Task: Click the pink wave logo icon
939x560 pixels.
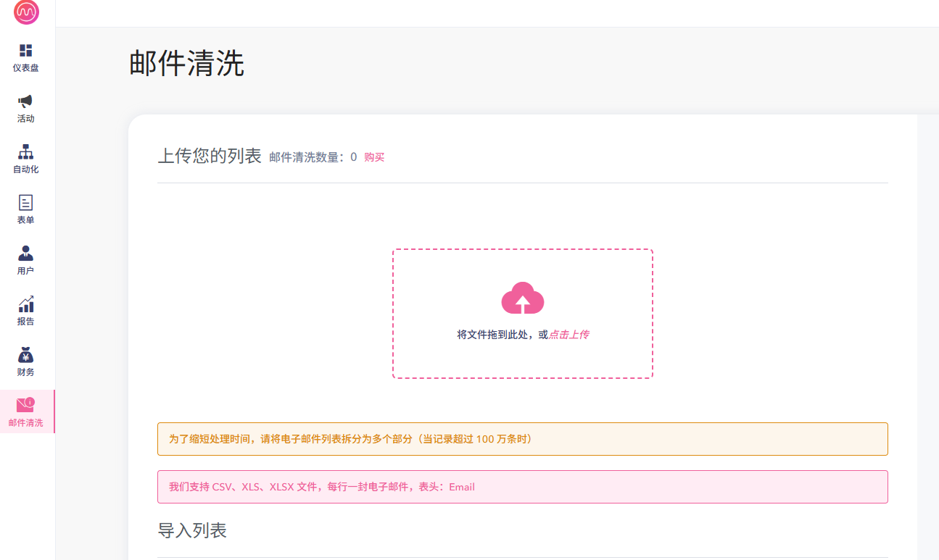Action: pos(26,12)
